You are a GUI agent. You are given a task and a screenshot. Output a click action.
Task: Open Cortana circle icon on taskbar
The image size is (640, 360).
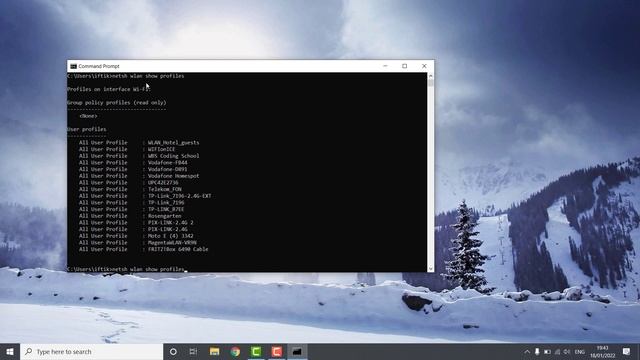click(173, 351)
